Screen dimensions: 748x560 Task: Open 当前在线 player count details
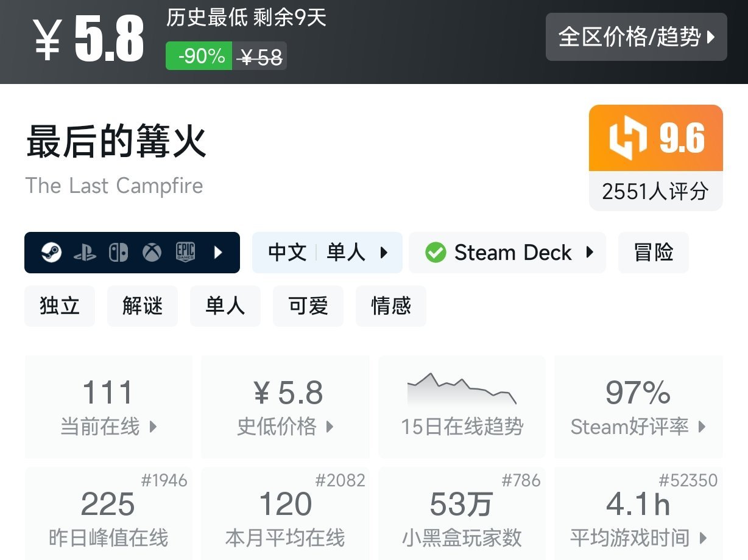pyautogui.click(x=108, y=406)
